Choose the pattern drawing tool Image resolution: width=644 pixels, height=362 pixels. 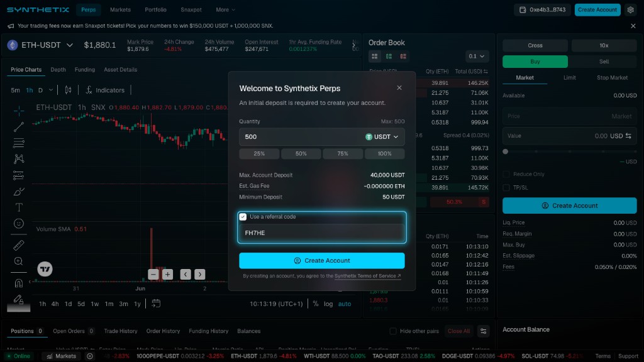coord(18,159)
